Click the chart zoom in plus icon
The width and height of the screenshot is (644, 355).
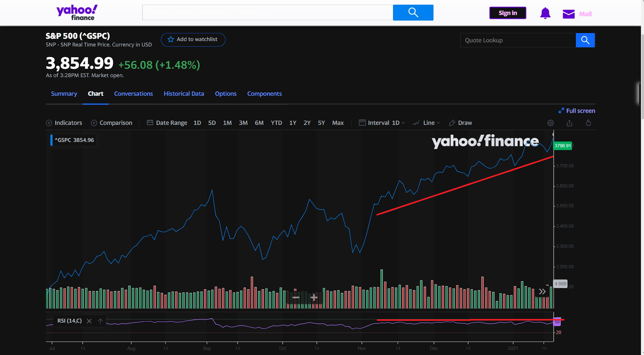(314, 298)
